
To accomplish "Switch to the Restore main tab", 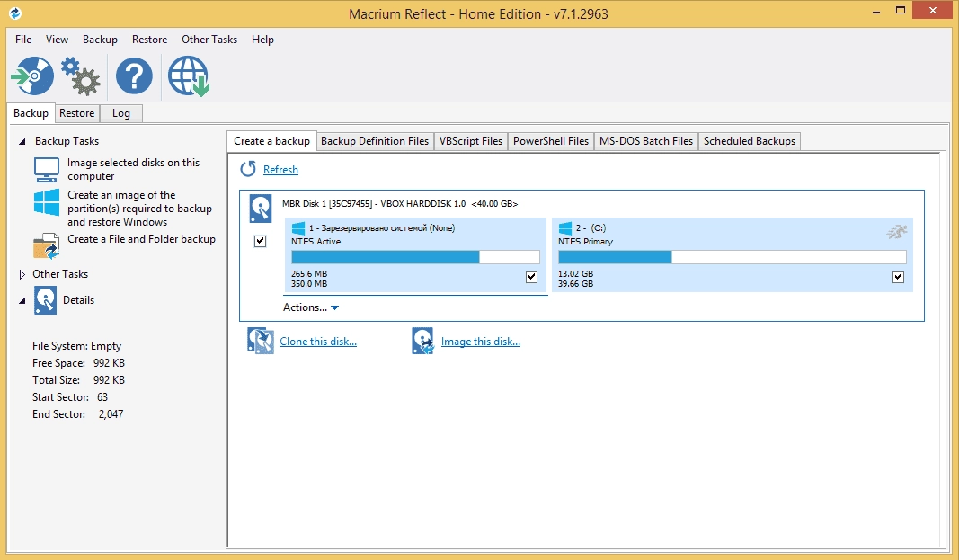I will click(77, 113).
